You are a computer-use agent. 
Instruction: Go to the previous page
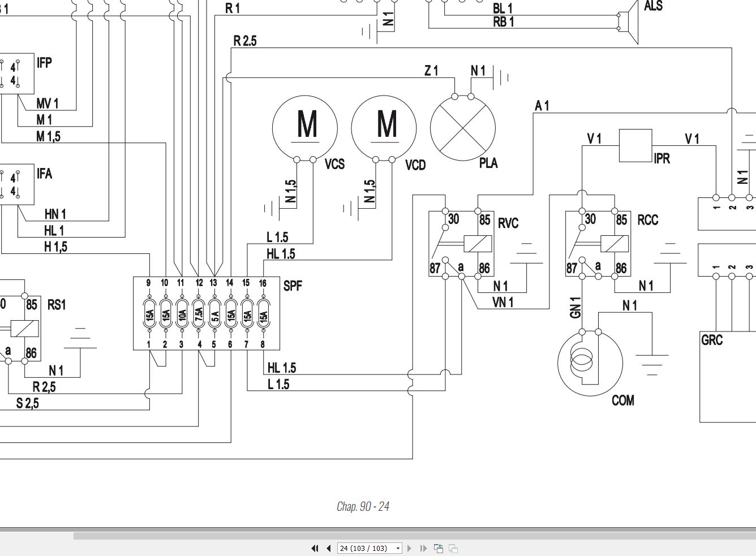click(x=328, y=548)
